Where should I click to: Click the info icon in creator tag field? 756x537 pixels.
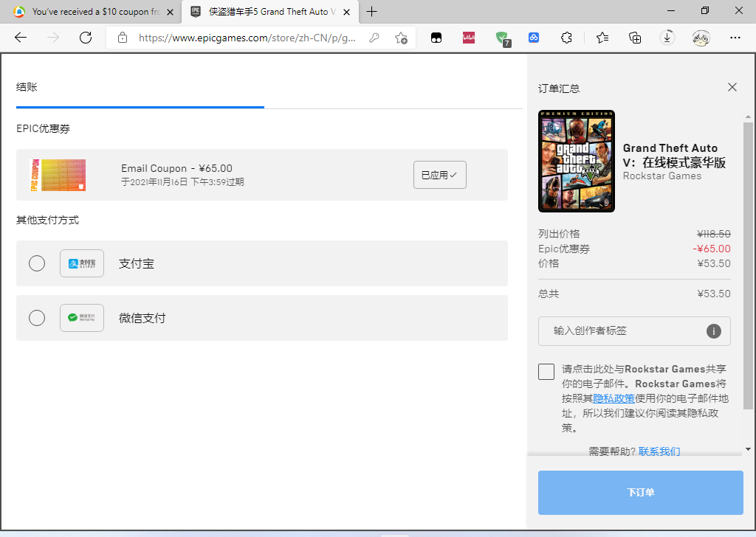(x=714, y=331)
